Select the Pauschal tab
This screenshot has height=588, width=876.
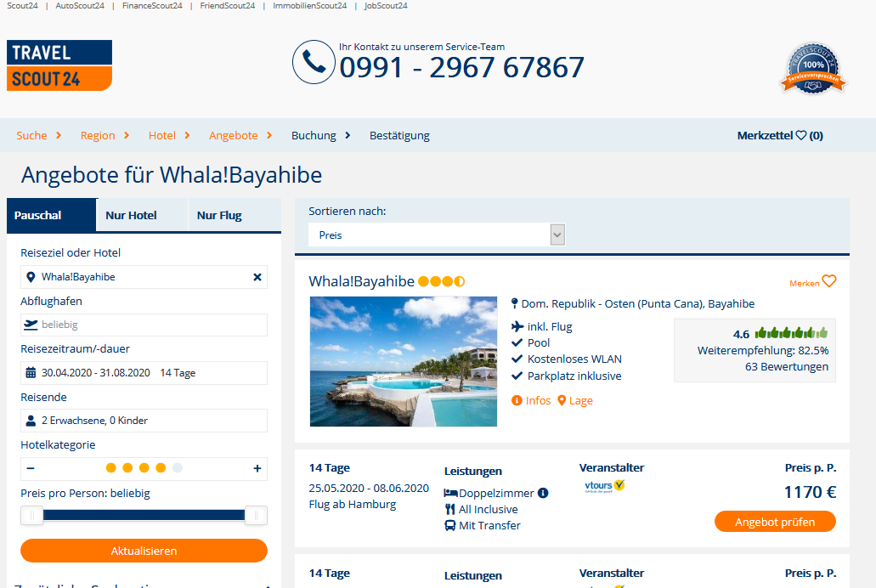tap(52, 215)
